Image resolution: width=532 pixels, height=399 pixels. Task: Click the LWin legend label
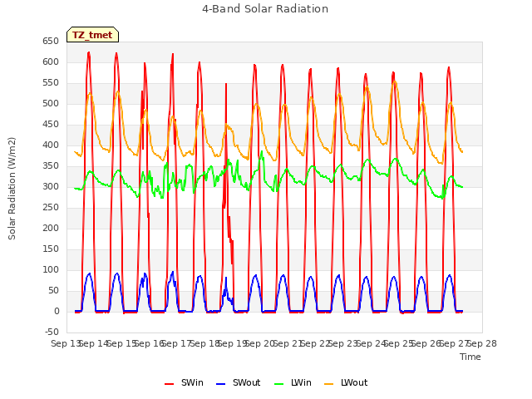301,382
